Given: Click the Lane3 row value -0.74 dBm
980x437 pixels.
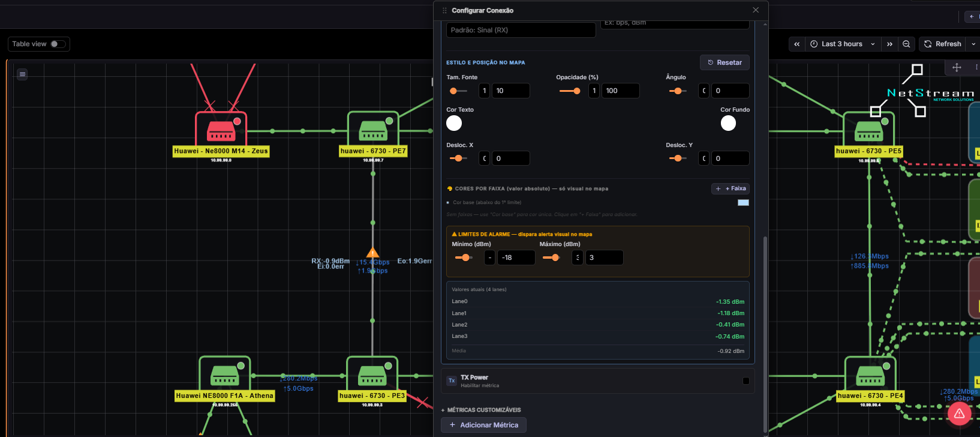Looking at the screenshot, I should point(730,337).
